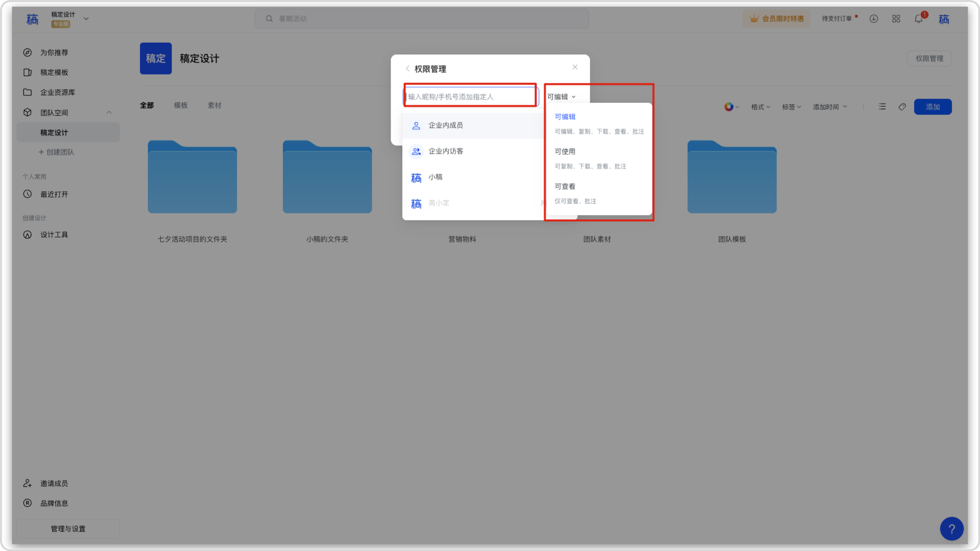Click the tag icon beside Add button
The width and height of the screenshot is (980, 551).
point(902,107)
